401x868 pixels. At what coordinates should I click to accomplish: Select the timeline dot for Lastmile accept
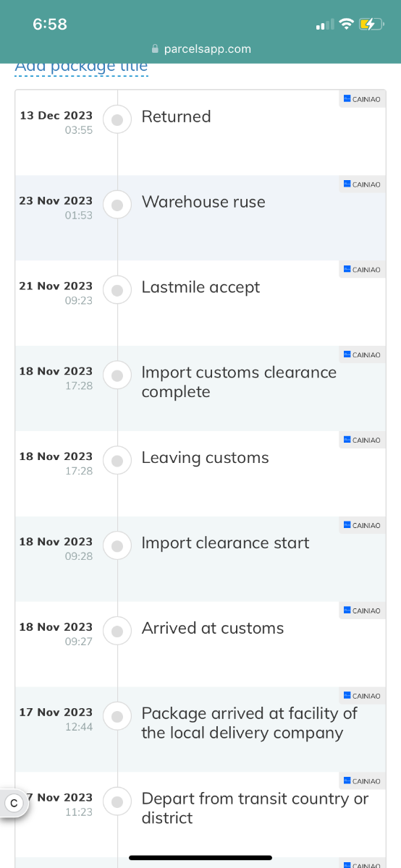(117, 290)
